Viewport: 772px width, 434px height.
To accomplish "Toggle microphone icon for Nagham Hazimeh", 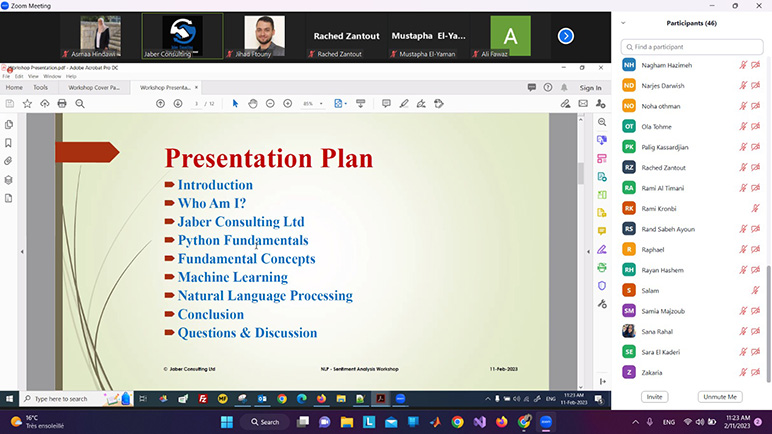I will coord(742,65).
